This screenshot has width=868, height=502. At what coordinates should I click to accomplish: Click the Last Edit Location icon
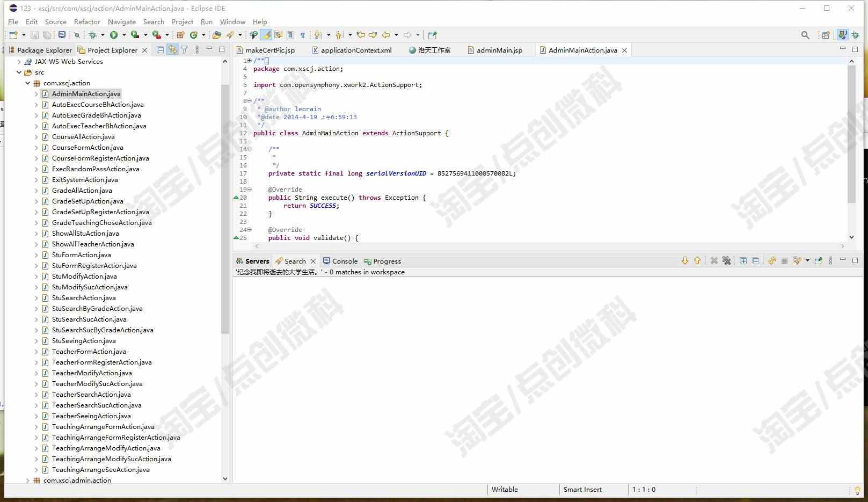click(361, 35)
